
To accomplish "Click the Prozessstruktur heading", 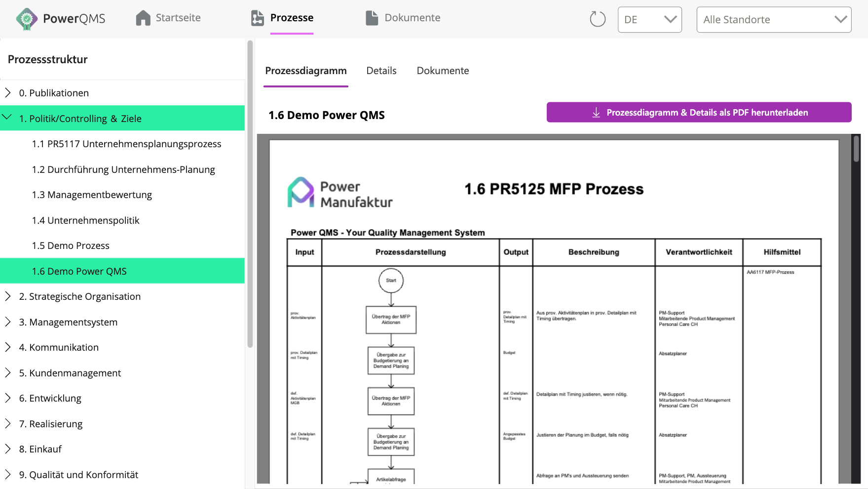I will [47, 59].
